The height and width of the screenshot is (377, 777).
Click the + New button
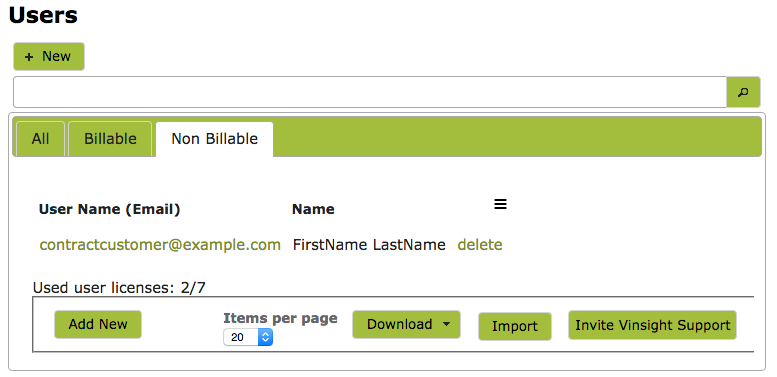click(49, 56)
